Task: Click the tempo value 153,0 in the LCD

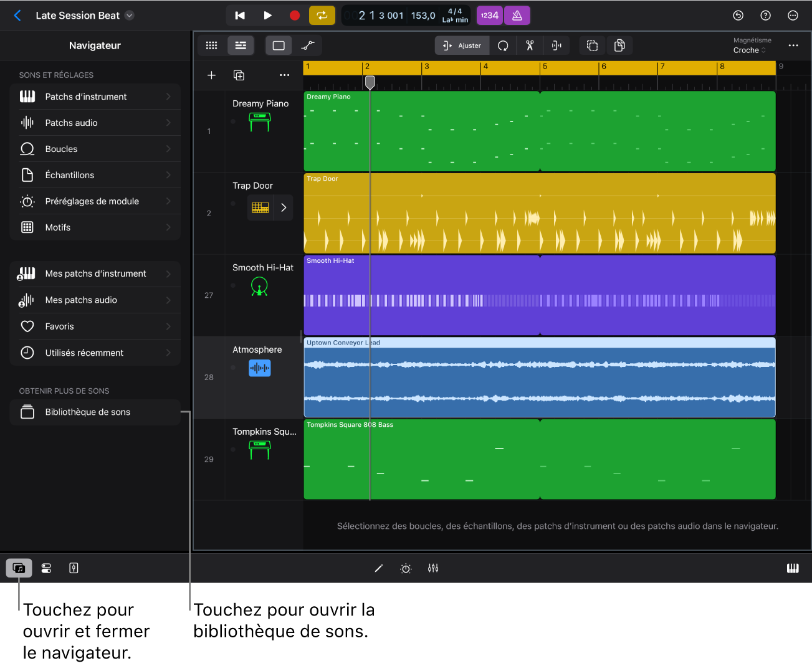Action: (423, 15)
